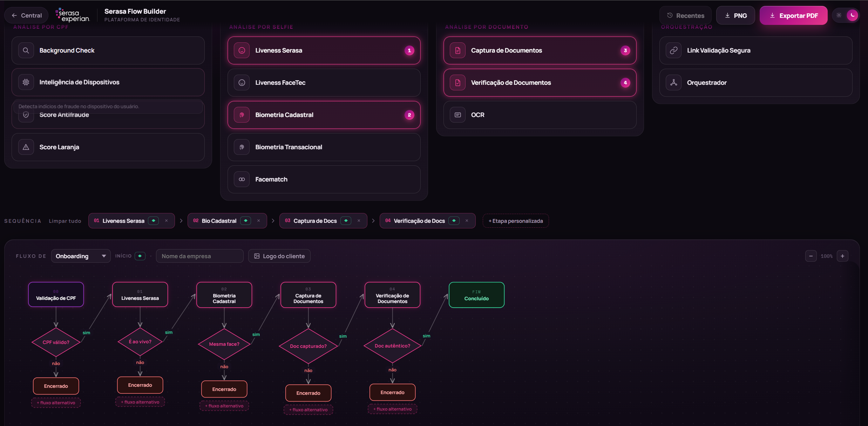The width and height of the screenshot is (868, 426).
Task: Click Exportar PDF button
Action: point(794,15)
